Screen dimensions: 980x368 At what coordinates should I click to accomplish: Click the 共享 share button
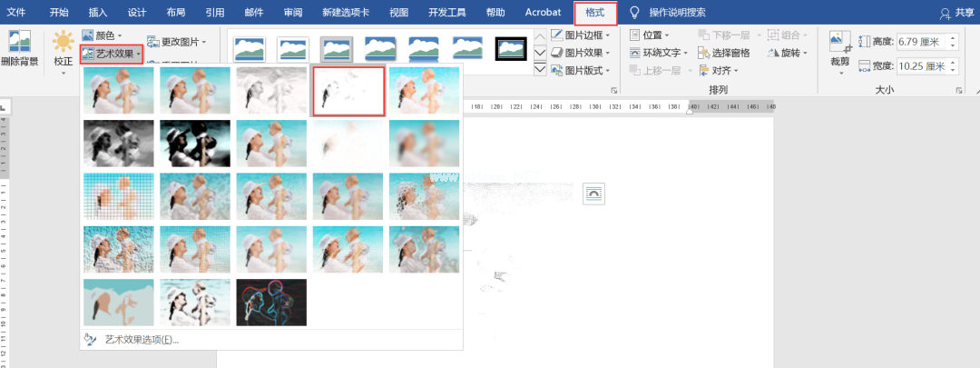point(957,13)
